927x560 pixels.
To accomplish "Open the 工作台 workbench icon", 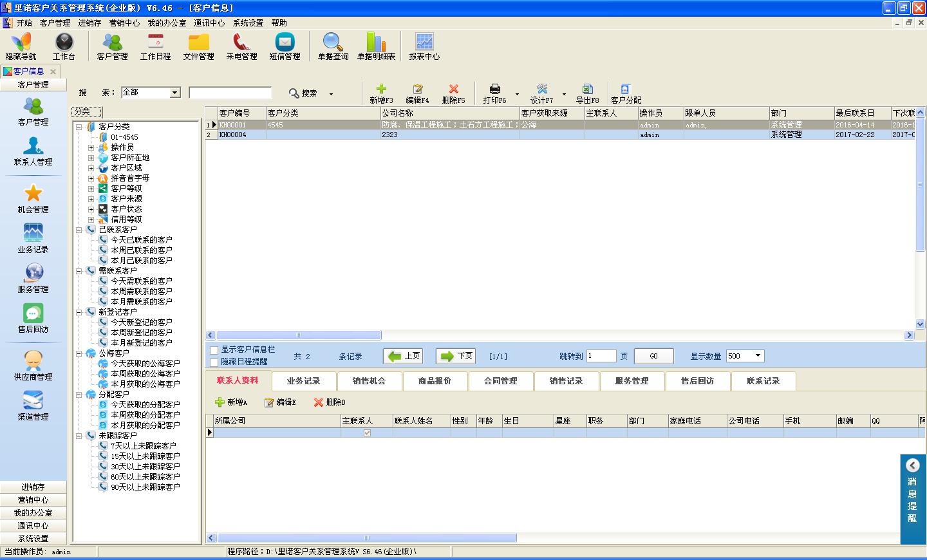I will pyautogui.click(x=64, y=46).
